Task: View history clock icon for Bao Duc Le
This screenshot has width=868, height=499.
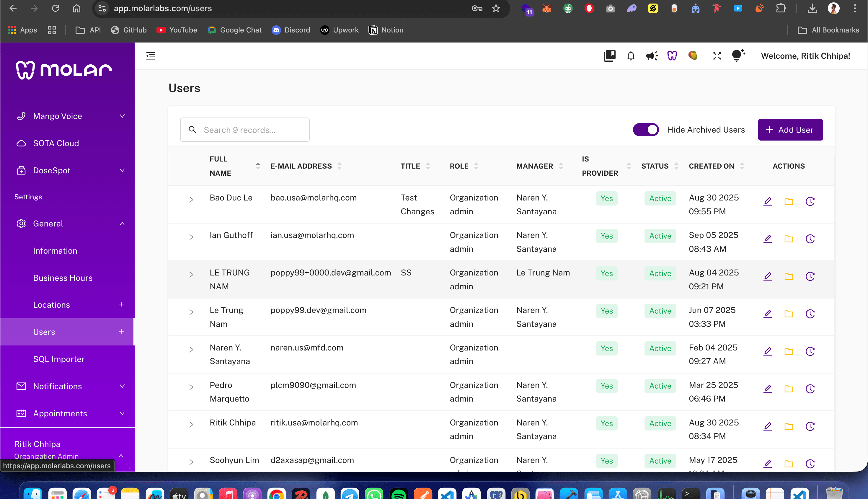Action: pyautogui.click(x=810, y=201)
